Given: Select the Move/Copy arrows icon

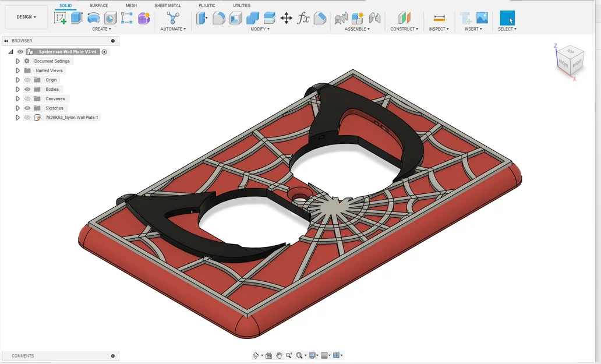Looking at the screenshot, I should [287, 17].
